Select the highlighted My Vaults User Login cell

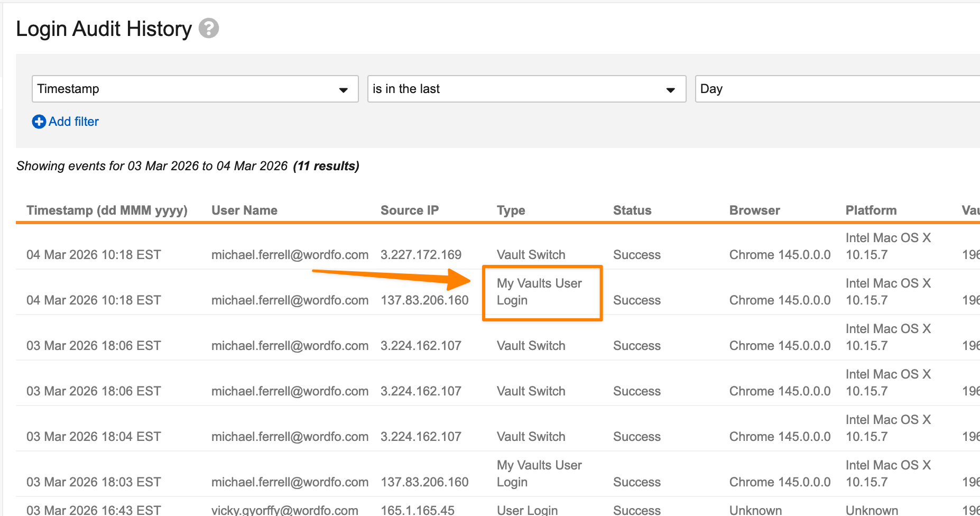click(x=539, y=292)
